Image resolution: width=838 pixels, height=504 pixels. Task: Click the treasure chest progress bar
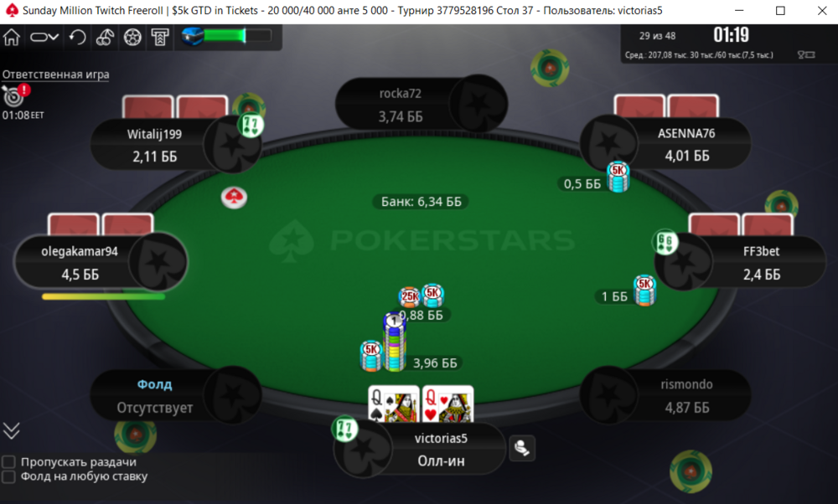(x=226, y=36)
